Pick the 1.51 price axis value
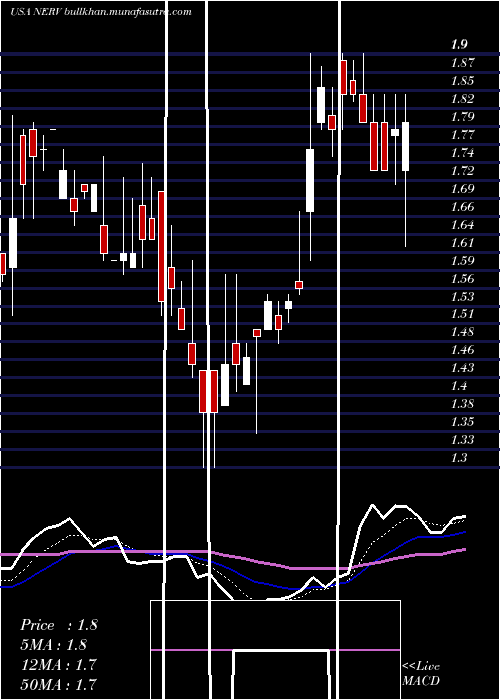This screenshot has width=500, height=700. [x=462, y=314]
